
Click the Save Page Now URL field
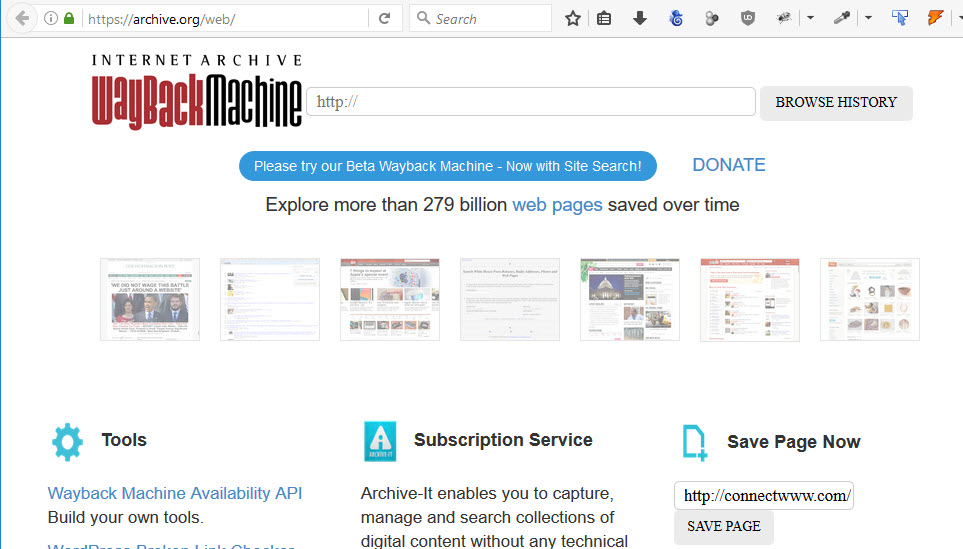coord(764,496)
